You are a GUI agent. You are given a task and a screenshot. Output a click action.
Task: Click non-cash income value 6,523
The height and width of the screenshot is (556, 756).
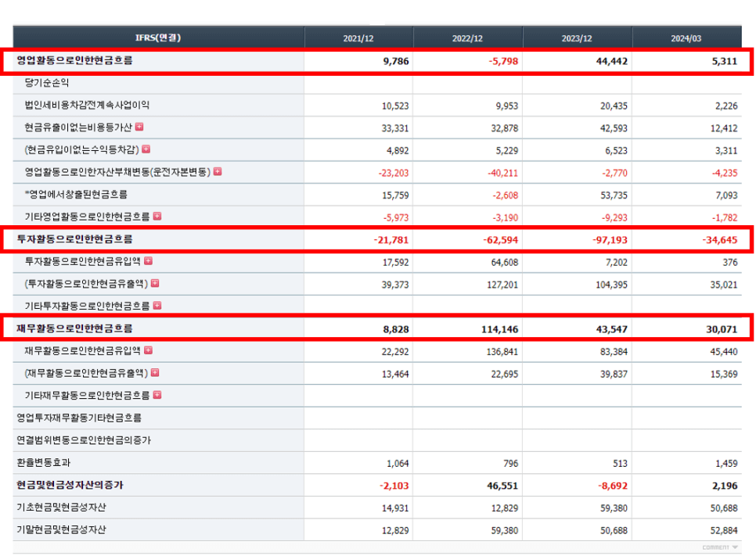pos(616,151)
